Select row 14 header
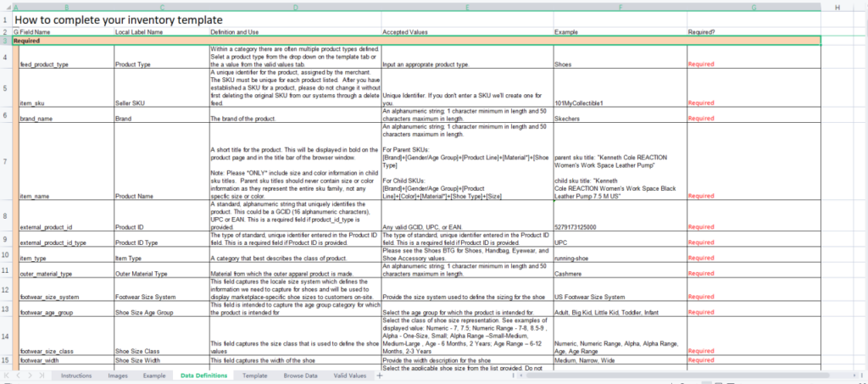 (x=5, y=336)
